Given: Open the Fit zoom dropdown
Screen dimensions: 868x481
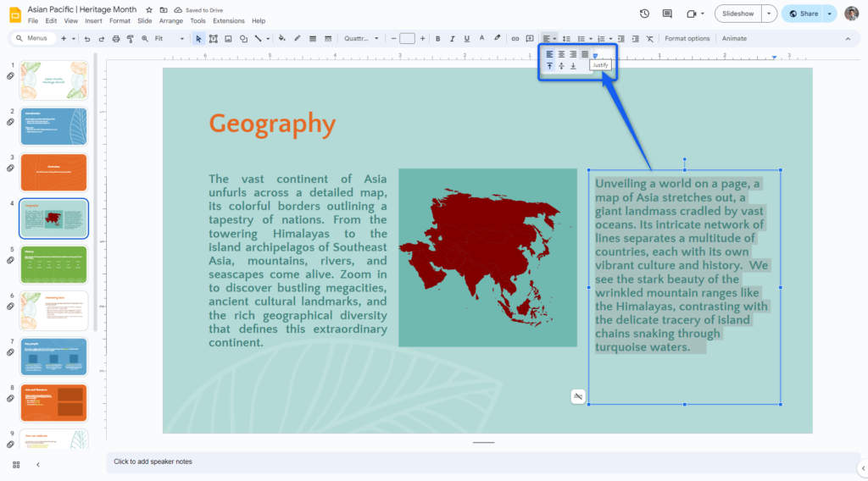Looking at the screenshot, I should tap(169, 39).
